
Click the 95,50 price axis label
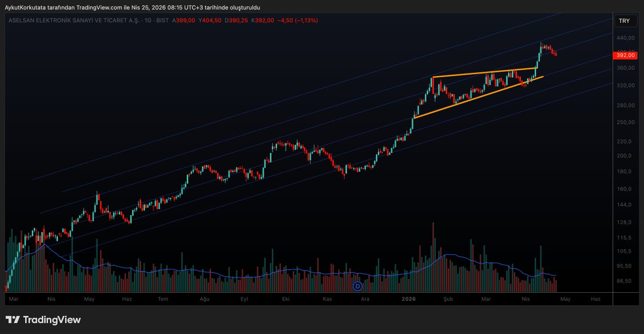point(624,266)
